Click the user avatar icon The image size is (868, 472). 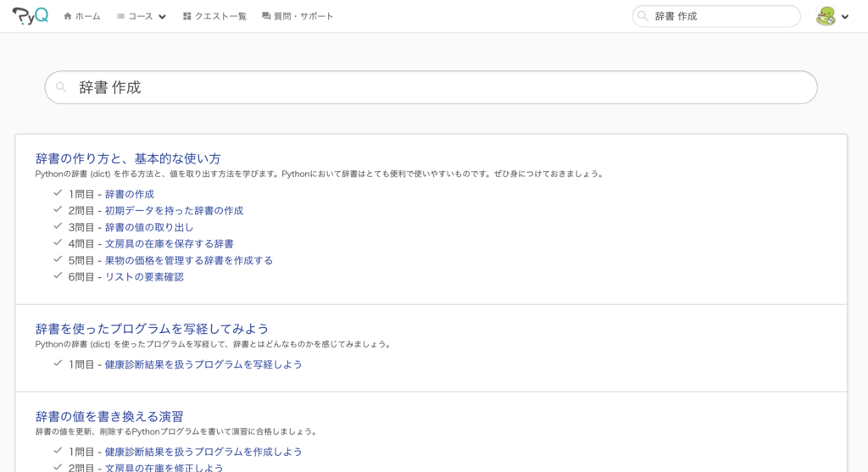[826, 16]
